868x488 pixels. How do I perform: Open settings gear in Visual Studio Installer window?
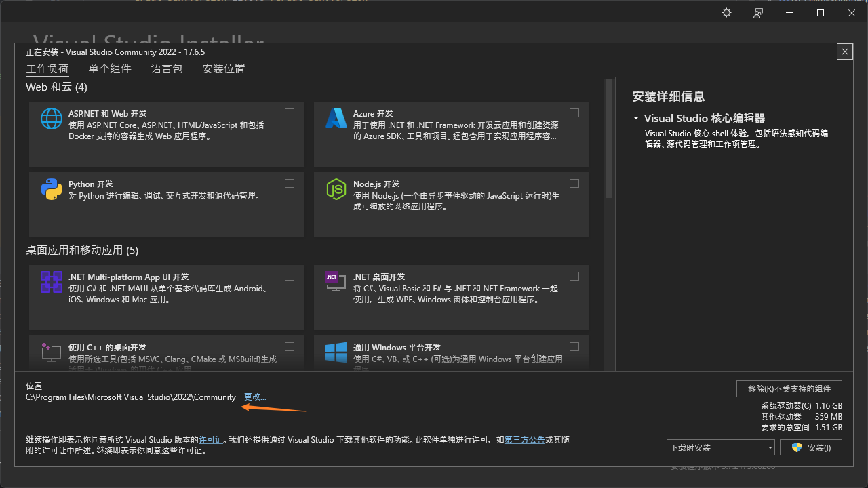tap(727, 13)
